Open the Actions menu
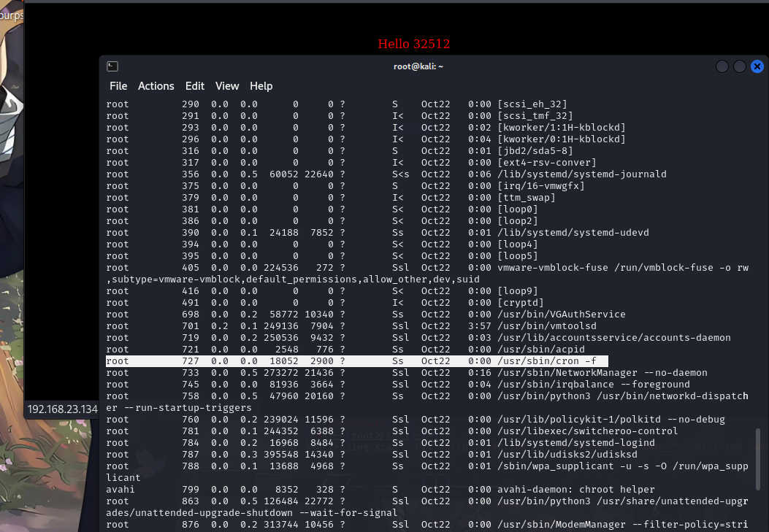 (156, 86)
